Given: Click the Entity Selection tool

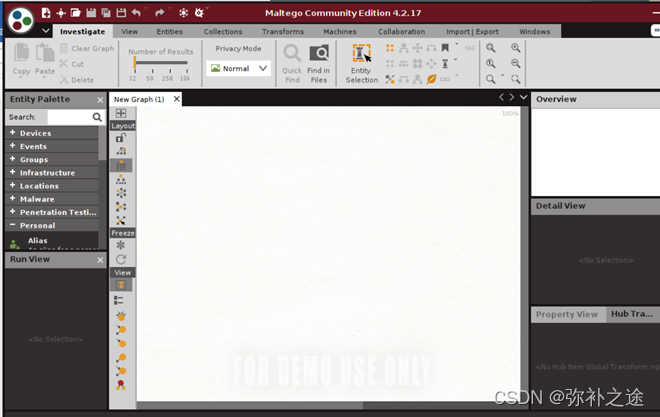Looking at the screenshot, I should (x=362, y=64).
